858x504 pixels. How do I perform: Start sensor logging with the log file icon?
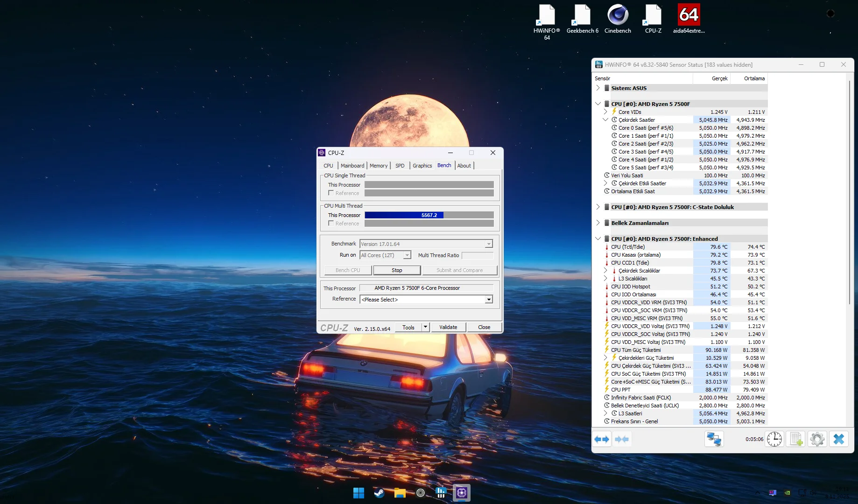pos(796,439)
